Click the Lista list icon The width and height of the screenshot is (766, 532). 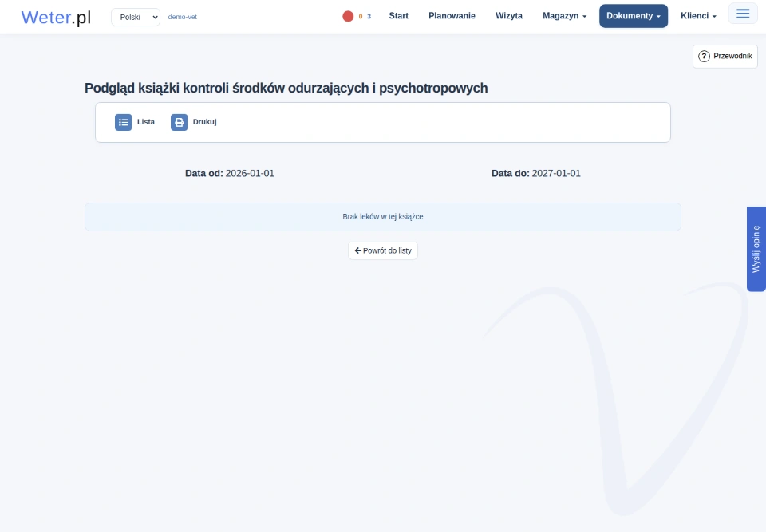pos(123,122)
